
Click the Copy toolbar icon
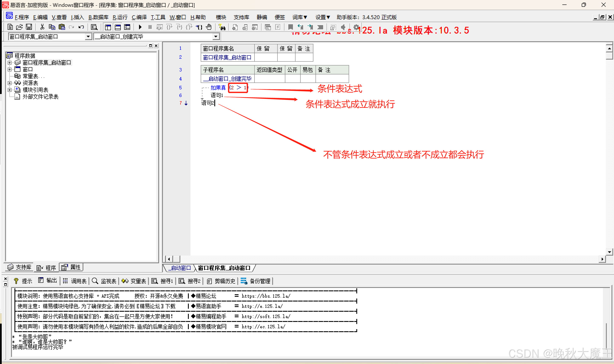(52, 27)
